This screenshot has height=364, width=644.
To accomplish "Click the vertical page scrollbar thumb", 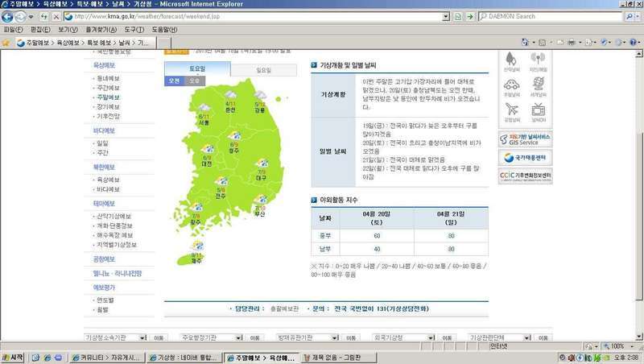I will click(x=638, y=216).
